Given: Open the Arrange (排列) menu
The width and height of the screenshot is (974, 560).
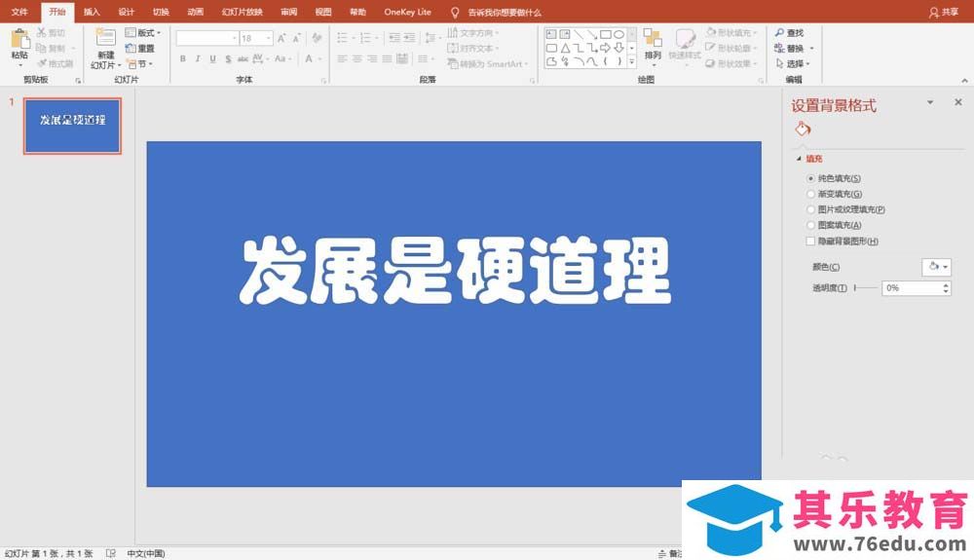Looking at the screenshot, I should pyautogui.click(x=653, y=46).
